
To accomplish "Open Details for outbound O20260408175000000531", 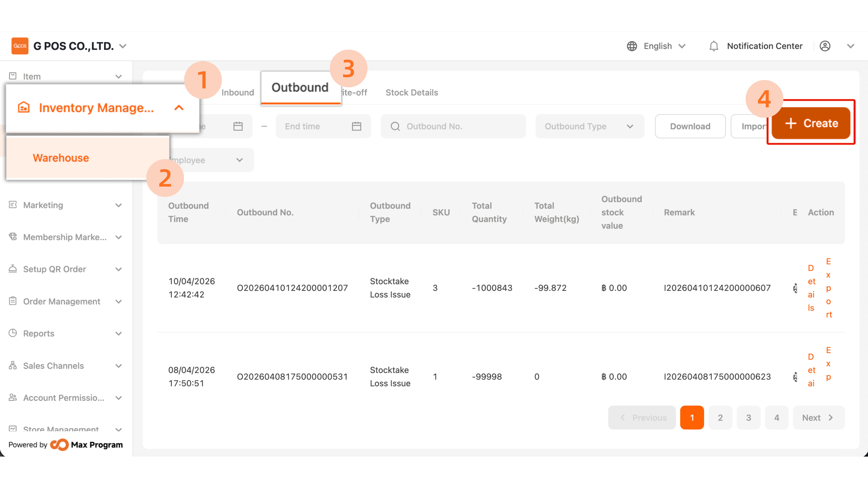I will [812, 370].
